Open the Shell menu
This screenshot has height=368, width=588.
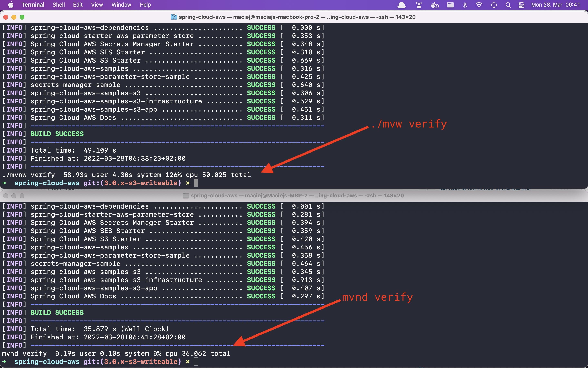(x=59, y=5)
